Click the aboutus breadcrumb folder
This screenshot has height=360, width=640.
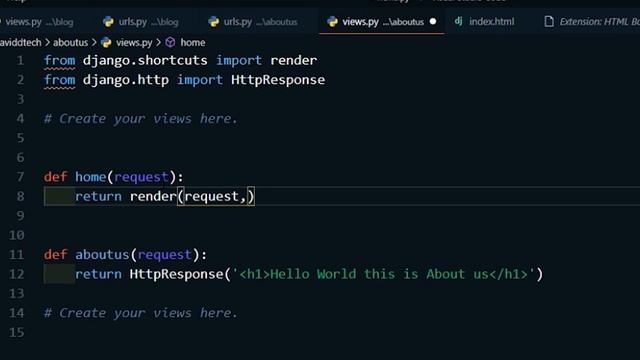[x=70, y=42]
